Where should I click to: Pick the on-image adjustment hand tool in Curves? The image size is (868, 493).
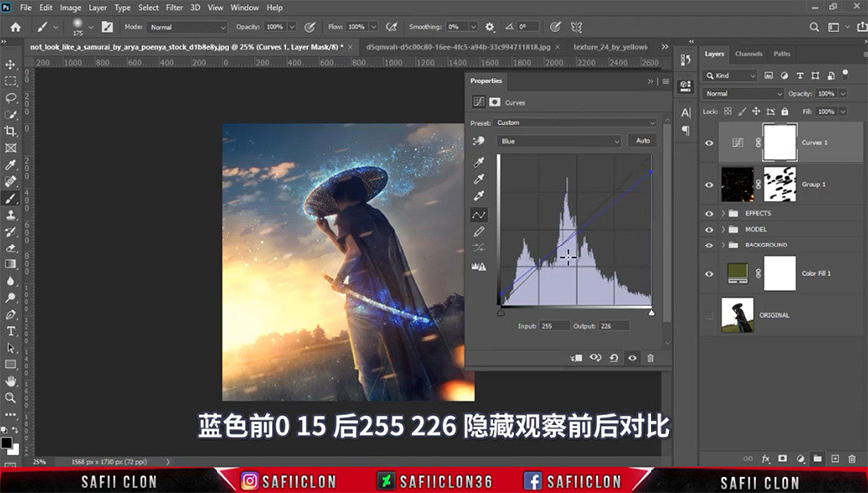tap(478, 141)
